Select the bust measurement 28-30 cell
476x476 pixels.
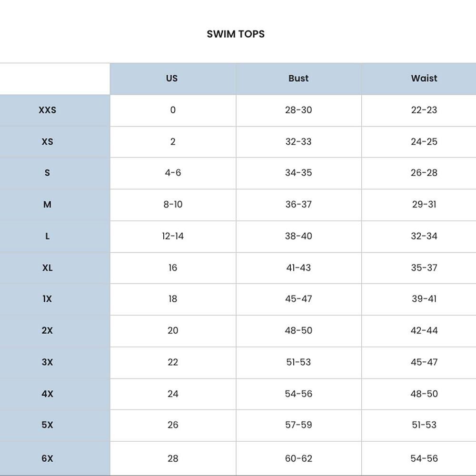(298, 110)
